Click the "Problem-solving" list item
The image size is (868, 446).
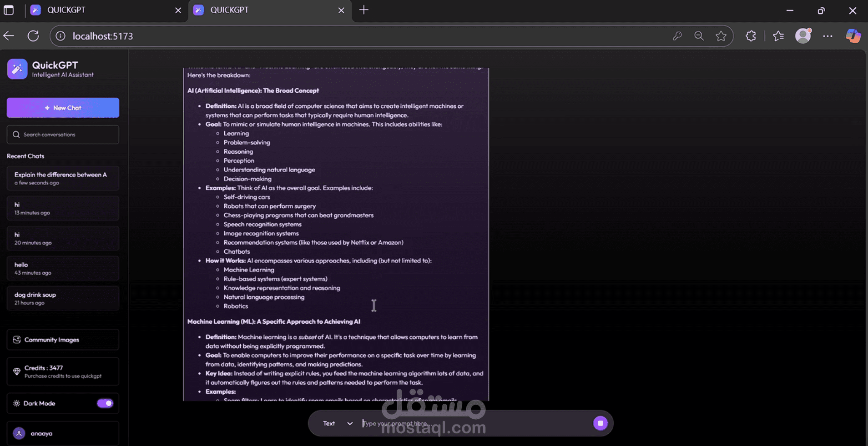(x=247, y=142)
